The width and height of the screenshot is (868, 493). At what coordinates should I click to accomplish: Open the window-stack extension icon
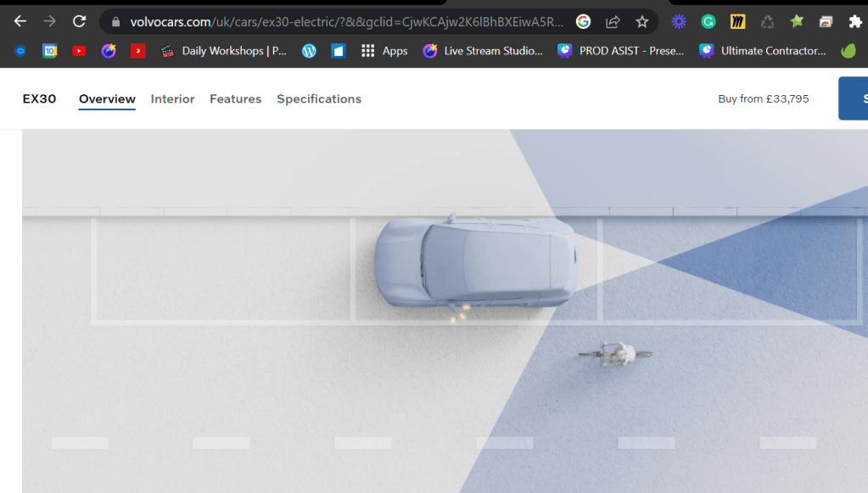coord(826,21)
